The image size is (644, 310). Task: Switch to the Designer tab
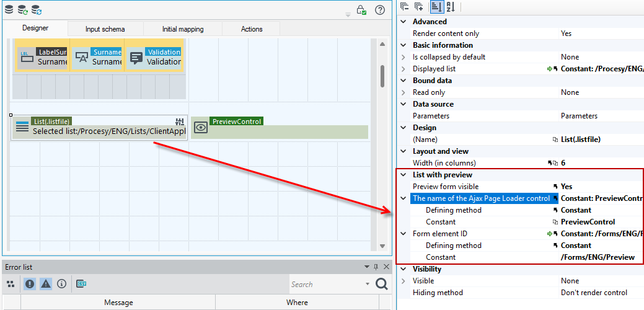[x=35, y=29]
